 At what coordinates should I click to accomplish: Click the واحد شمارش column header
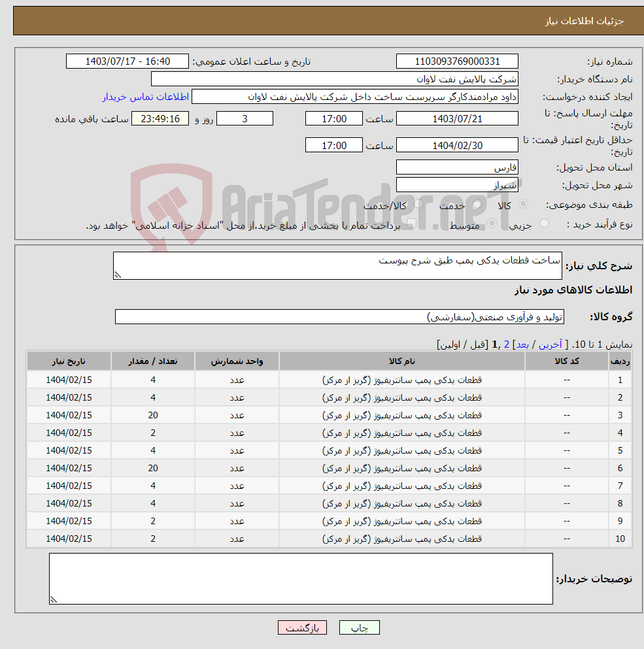click(237, 361)
